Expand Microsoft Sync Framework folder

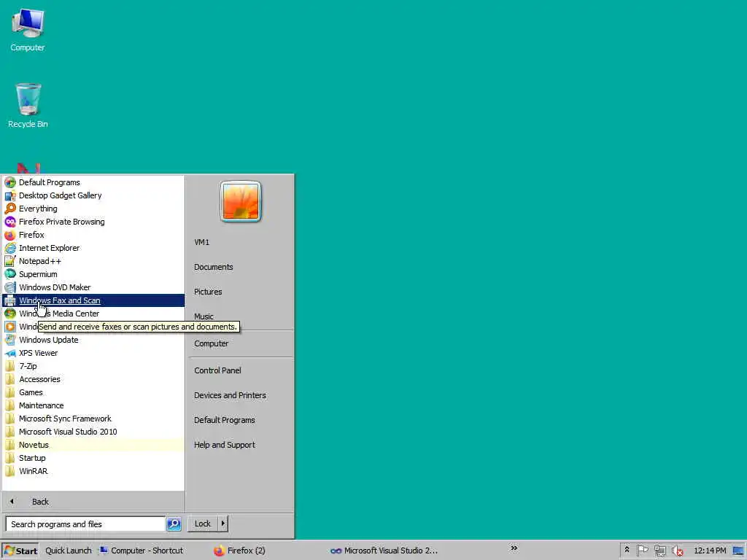click(93, 419)
